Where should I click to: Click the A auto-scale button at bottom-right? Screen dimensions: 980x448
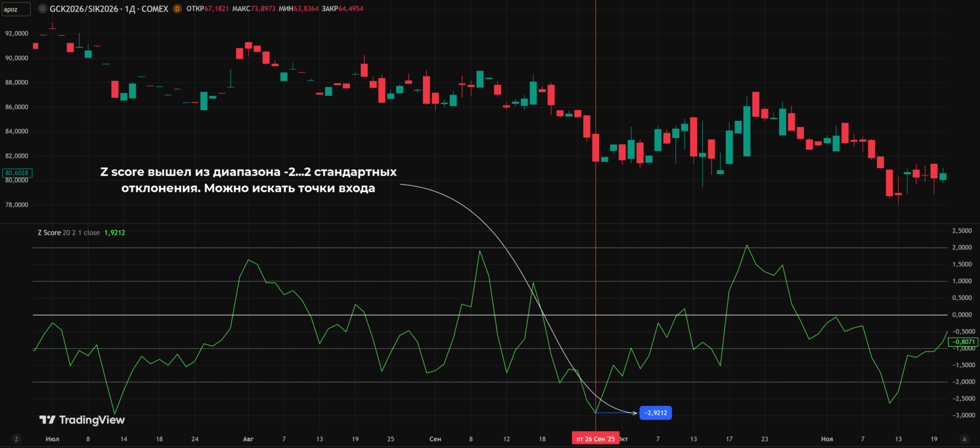964,439
